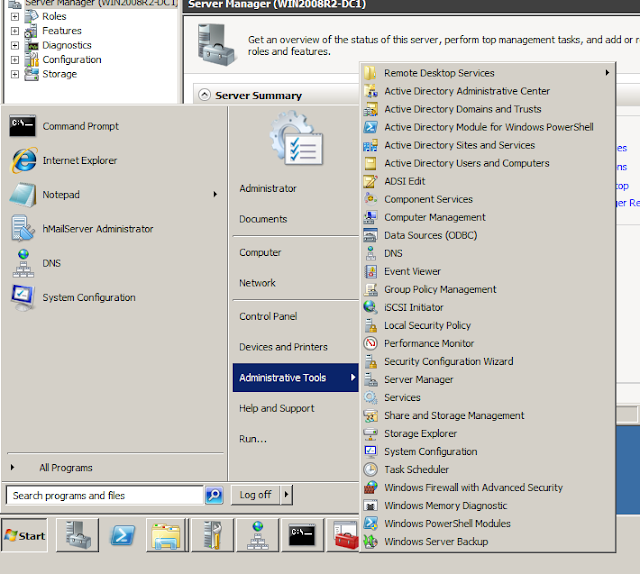Click the DNS Manager taskbar icon
Viewport: 640px width, 574px height.
258,535
